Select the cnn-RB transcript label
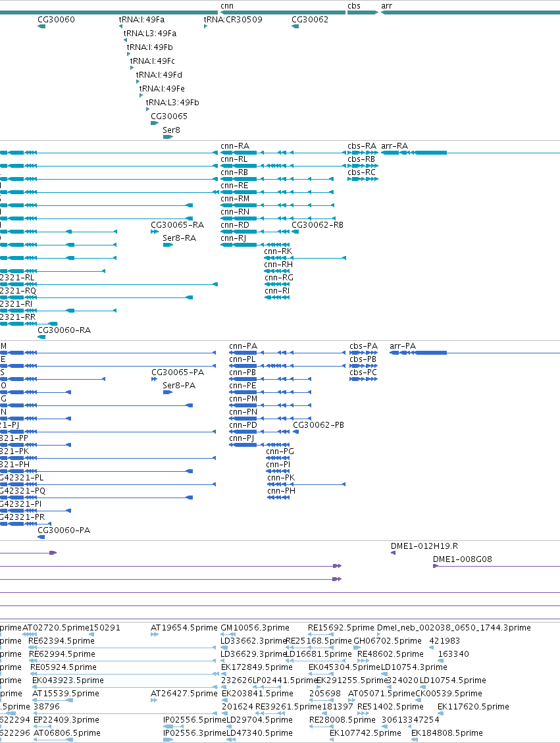 point(234,172)
